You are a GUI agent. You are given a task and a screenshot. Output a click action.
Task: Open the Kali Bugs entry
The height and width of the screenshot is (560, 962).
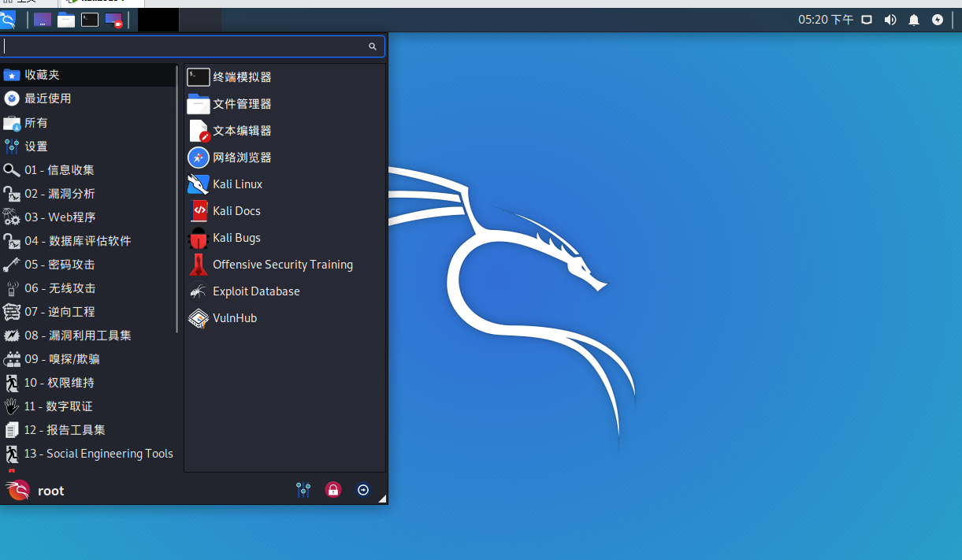pos(284,238)
